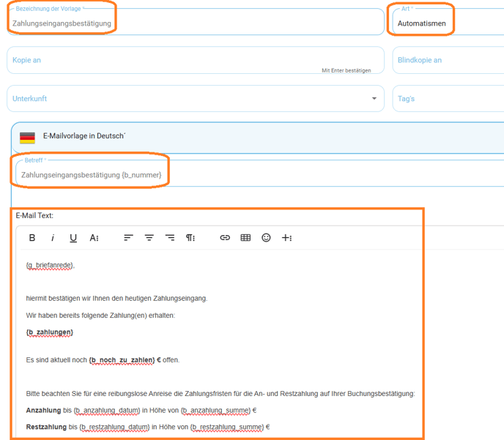Image resolution: width=504 pixels, height=440 pixels.
Task: Select the E-Mailvorlage in Deutsch section header
Action: [258, 138]
